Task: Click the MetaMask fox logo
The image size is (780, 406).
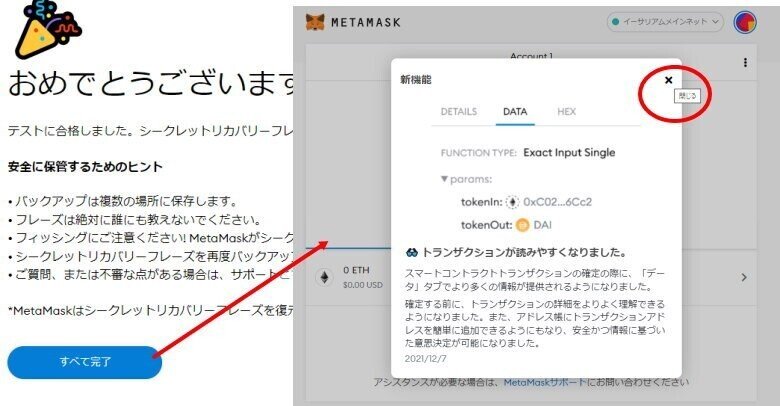Action: click(x=314, y=22)
